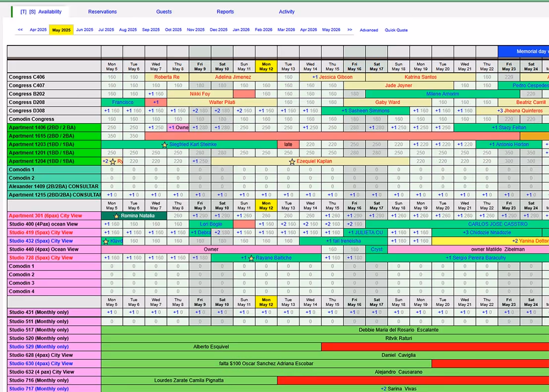Click the >> next months arrow
The width and height of the screenshot is (549, 392).
coord(349,30)
